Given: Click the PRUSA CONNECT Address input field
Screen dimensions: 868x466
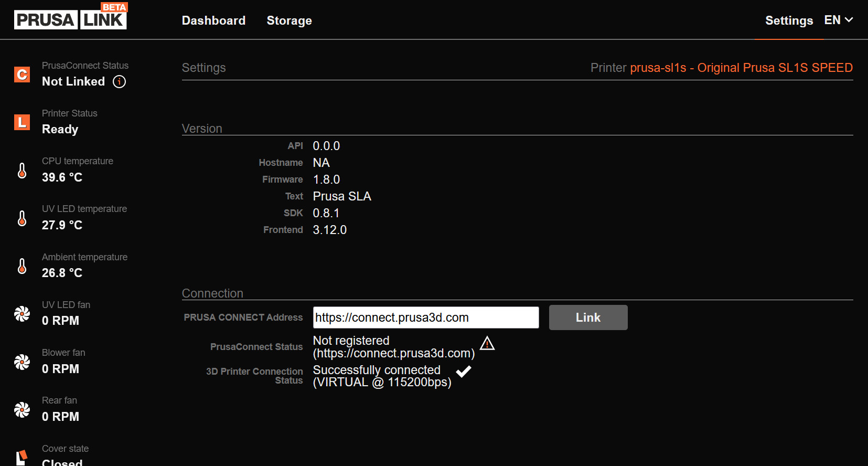Looking at the screenshot, I should click(426, 317).
